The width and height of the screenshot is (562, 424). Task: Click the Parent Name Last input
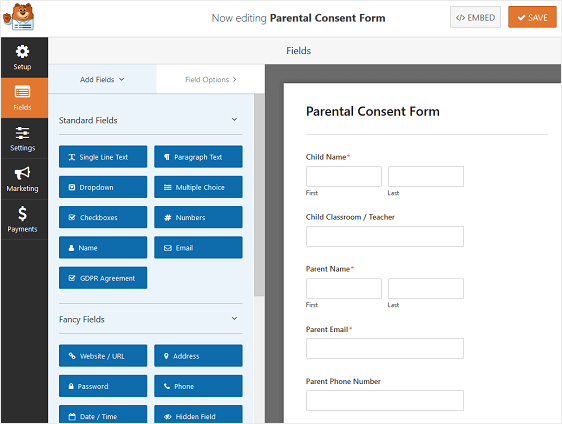426,289
